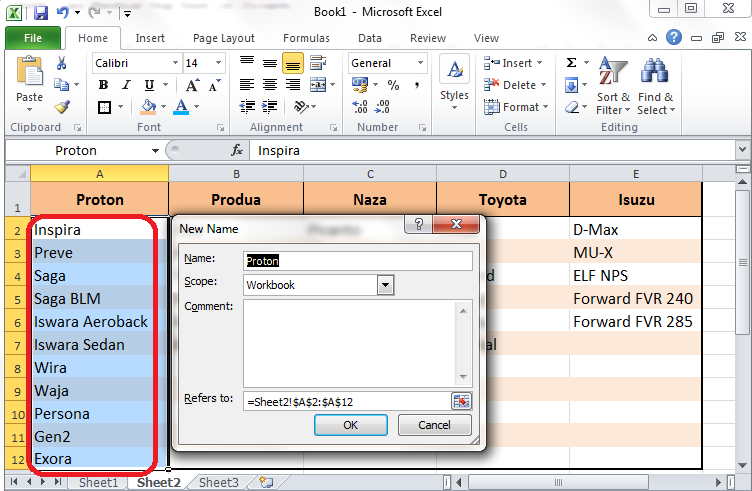Apply the yellow Fill Color bucket
Image resolution: width=752 pixels, height=491 pixels.
[x=148, y=106]
